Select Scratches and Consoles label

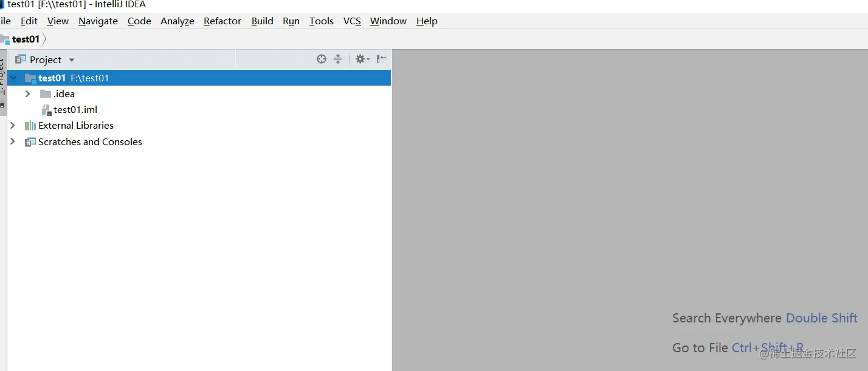tap(90, 142)
